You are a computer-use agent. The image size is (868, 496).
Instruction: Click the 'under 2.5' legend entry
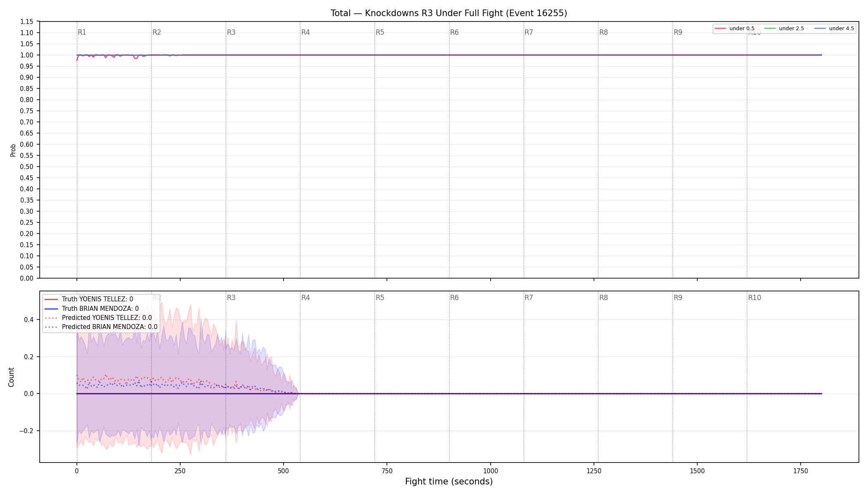[785, 29]
